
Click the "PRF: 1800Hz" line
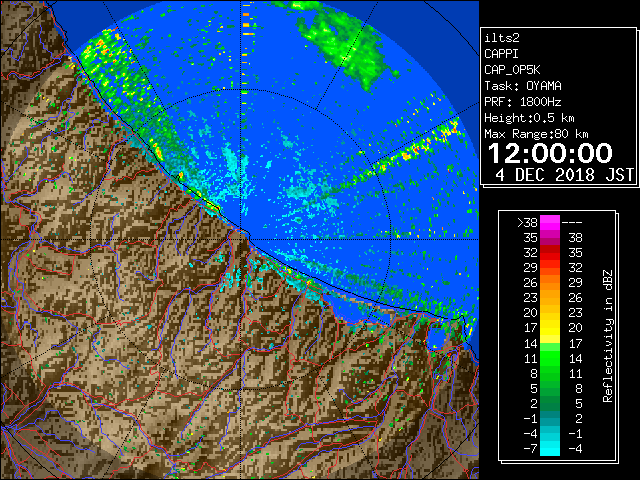click(x=523, y=102)
